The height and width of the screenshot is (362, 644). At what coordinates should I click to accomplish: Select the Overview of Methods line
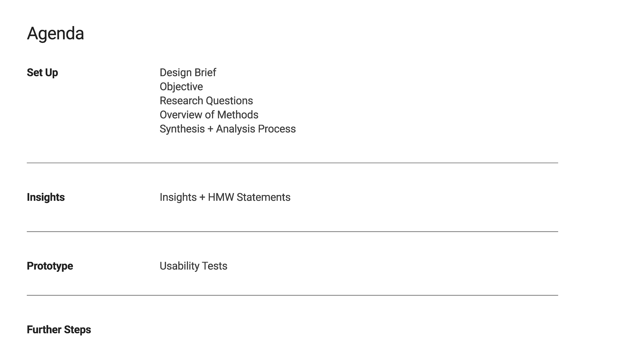click(x=209, y=115)
